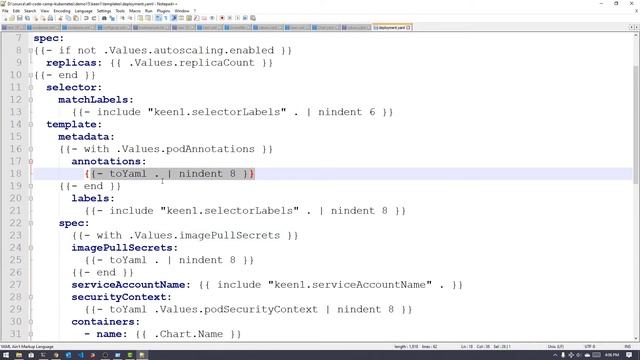The width and height of the screenshot is (640, 360).
Task: Collapse the annotations fold at line 17
Action: pyautogui.click(x=31, y=161)
